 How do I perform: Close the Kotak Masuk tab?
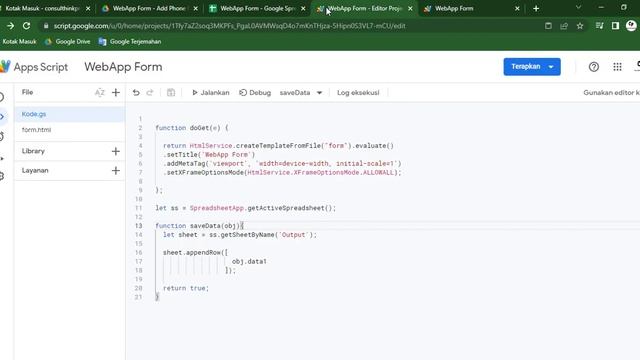[x=88, y=9]
